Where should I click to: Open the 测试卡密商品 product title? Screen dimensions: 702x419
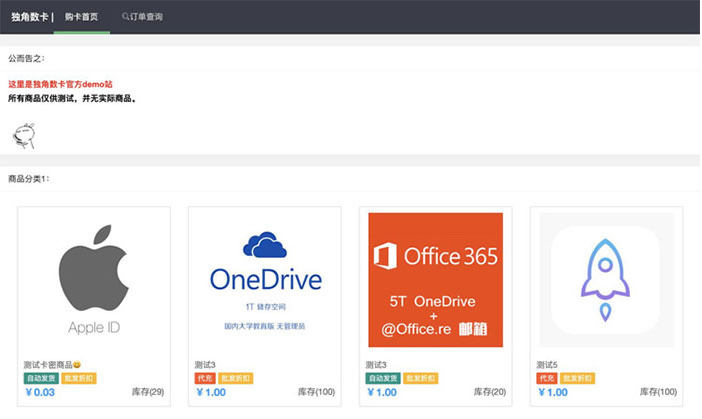coord(48,365)
